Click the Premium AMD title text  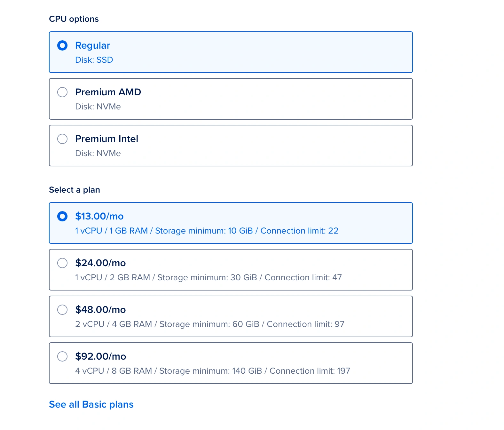click(x=108, y=92)
